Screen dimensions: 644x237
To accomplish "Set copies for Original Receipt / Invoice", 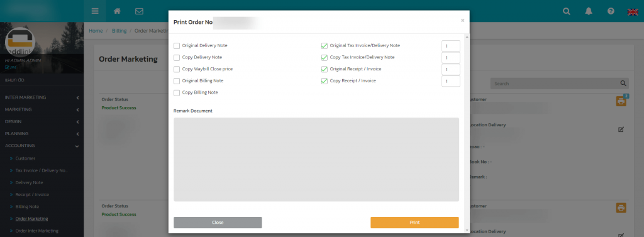I will coord(450,69).
